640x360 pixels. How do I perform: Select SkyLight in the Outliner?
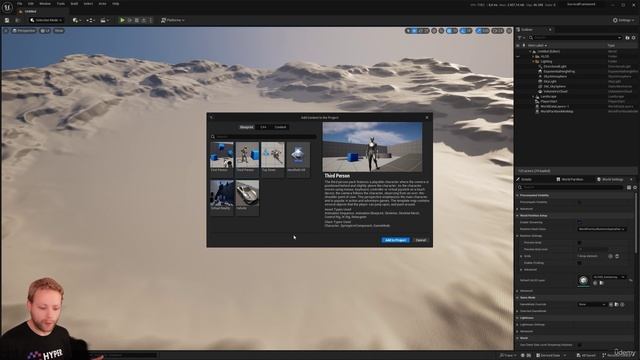(x=549, y=81)
